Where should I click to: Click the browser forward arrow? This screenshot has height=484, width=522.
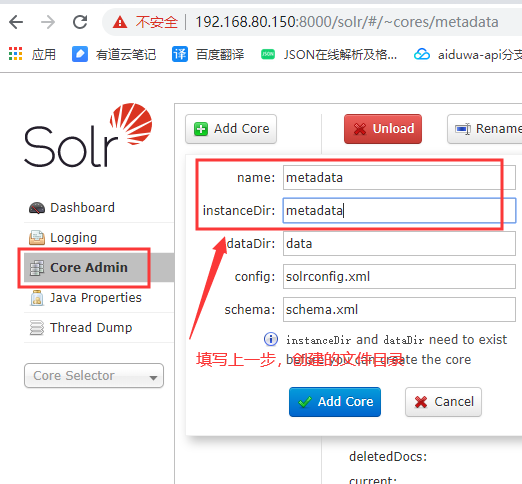(x=48, y=22)
